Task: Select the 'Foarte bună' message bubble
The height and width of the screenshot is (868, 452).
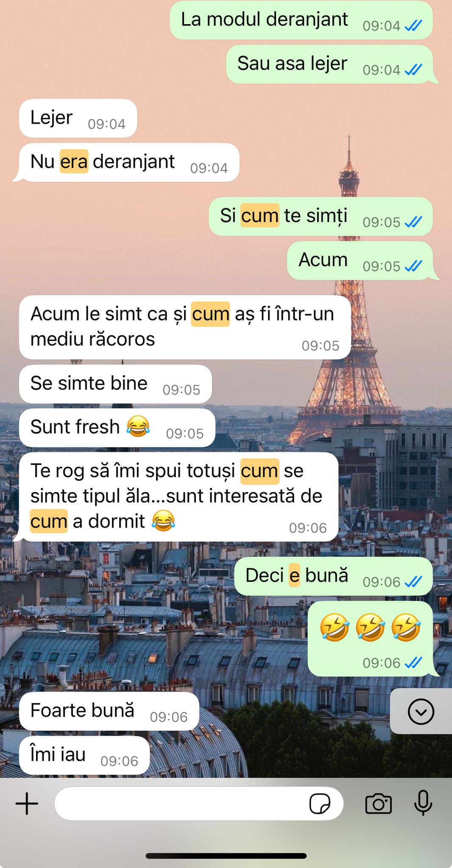Action: (x=109, y=711)
